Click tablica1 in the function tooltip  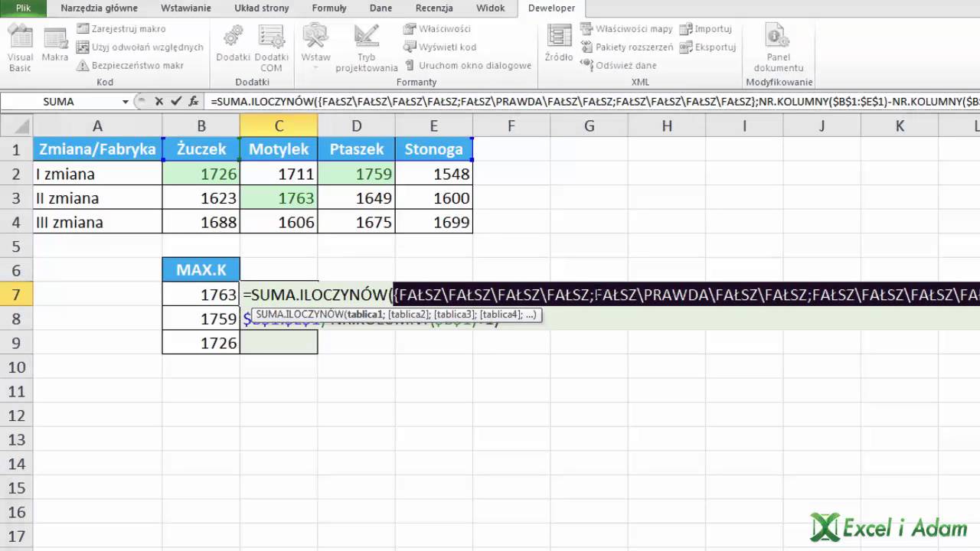pyautogui.click(x=365, y=315)
